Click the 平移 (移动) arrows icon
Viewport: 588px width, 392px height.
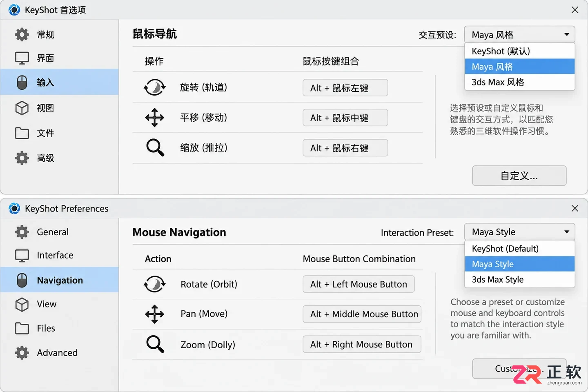coord(155,118)
